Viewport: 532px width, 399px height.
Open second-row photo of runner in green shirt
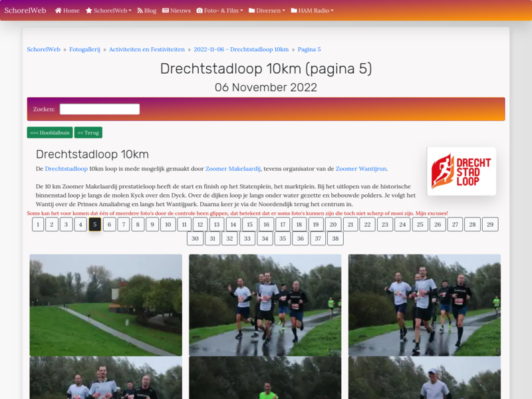tap(265, 378)
